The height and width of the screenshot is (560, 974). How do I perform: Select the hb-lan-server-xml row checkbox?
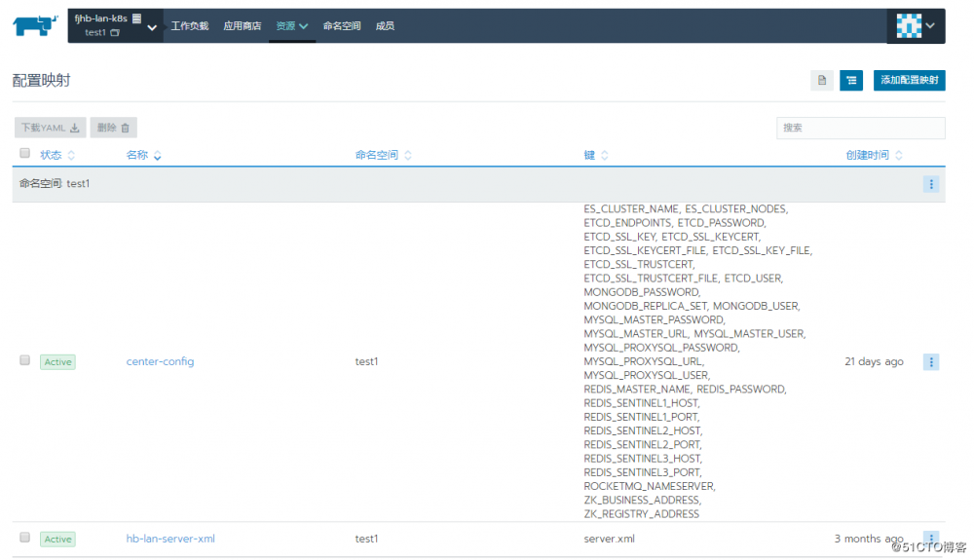tap(25, 537)
